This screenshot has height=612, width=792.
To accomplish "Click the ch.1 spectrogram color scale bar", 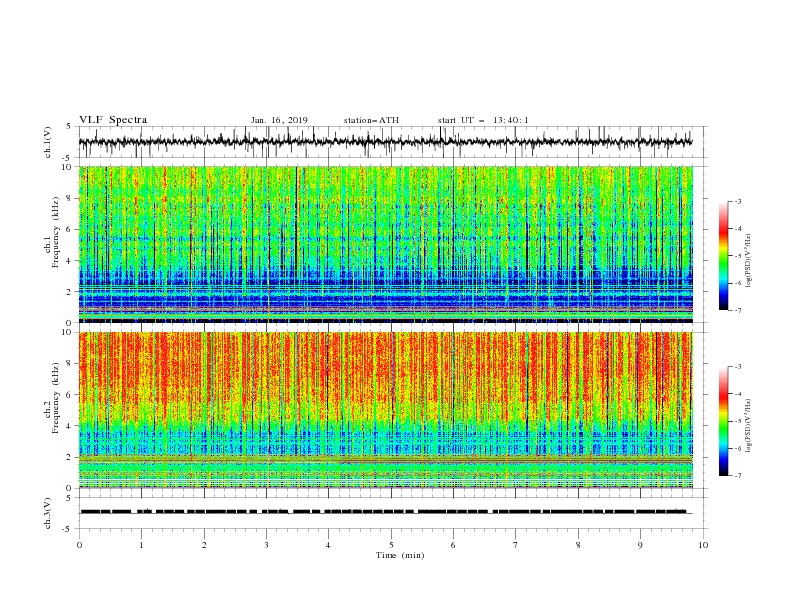I will tap(723, 255).
